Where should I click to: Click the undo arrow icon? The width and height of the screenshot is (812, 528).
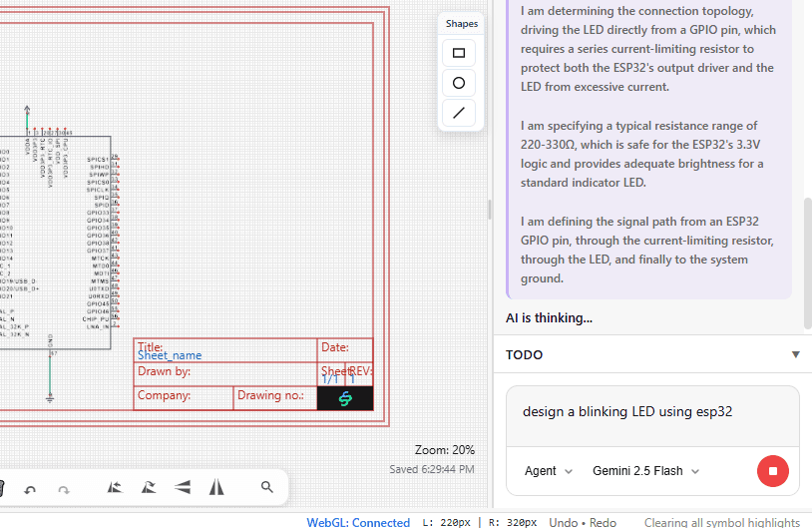[x=30, y=488]
